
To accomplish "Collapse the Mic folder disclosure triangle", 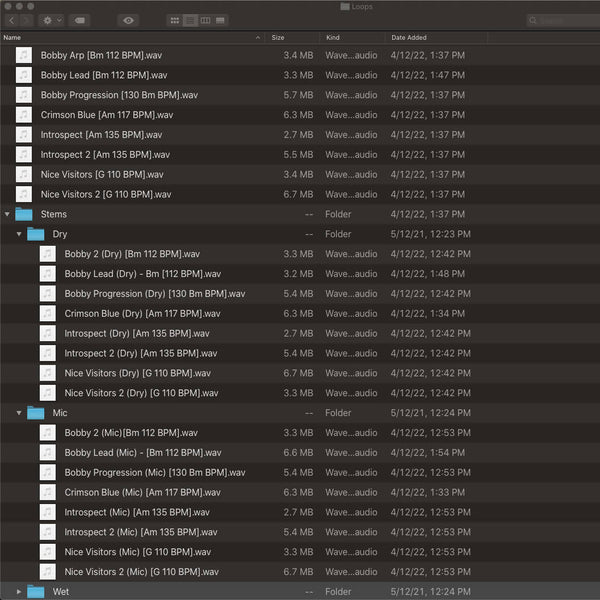I will tap(19, 413).
